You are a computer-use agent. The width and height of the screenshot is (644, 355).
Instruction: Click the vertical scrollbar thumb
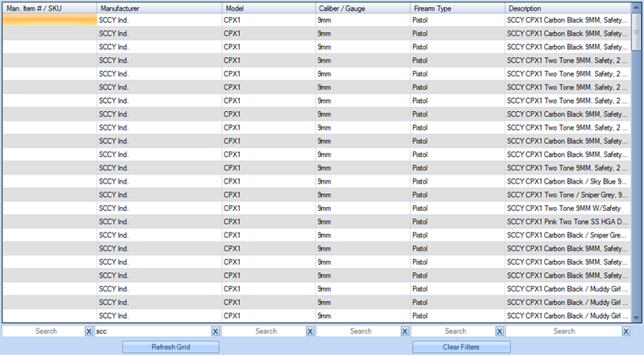coord(636,31)
